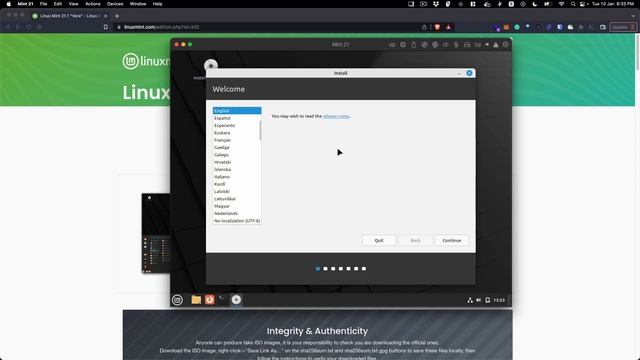Launch the orange Firefox icon in Mint panel
640x360 pixels.
[209, 300]
